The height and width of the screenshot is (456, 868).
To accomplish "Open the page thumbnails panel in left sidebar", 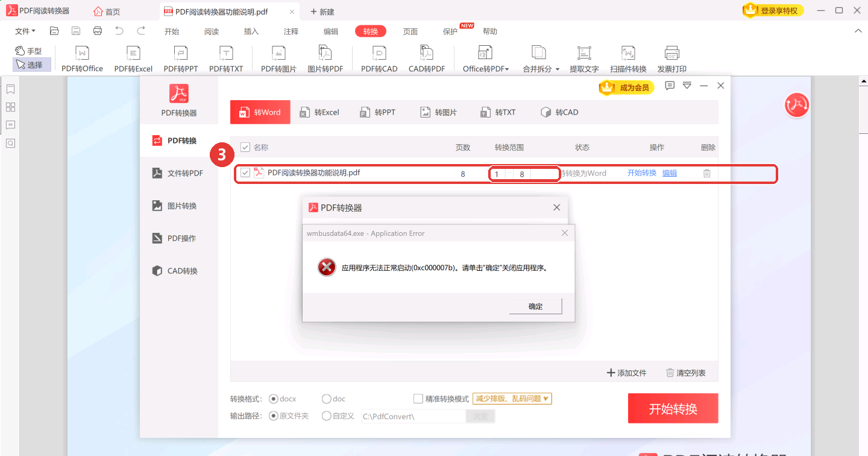I will point(10,107).
